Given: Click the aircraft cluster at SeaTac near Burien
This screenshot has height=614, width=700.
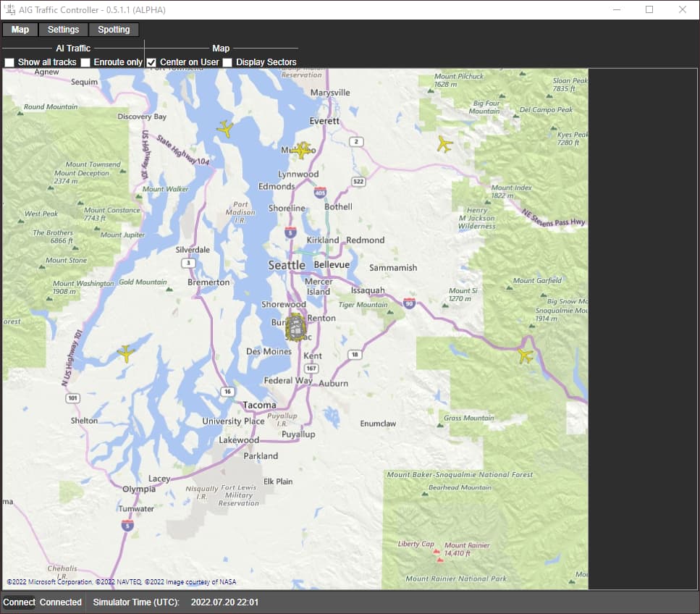Looking at the screenshot, I should pyautogui.click(x=296, y=327).
